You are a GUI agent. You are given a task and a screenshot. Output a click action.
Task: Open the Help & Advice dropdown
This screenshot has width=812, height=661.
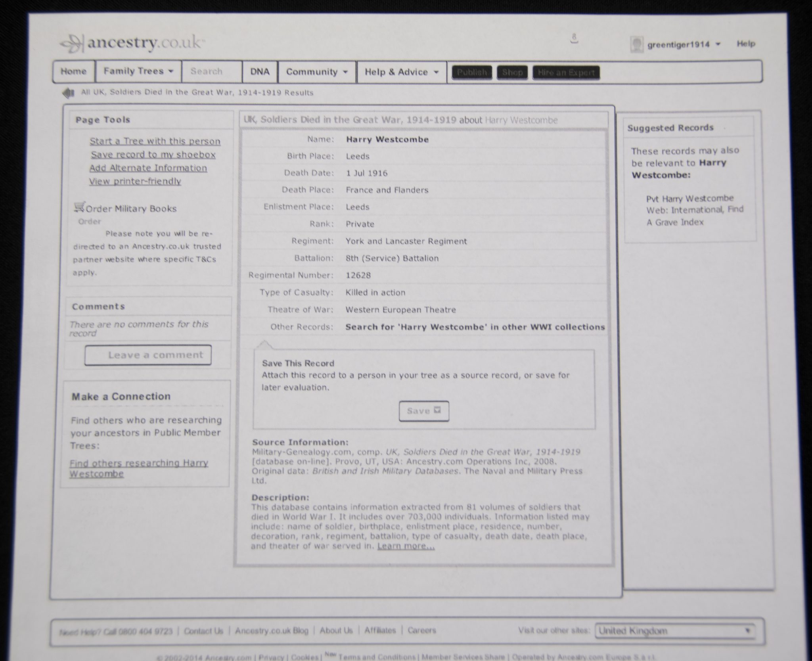[x=401, y=72]
